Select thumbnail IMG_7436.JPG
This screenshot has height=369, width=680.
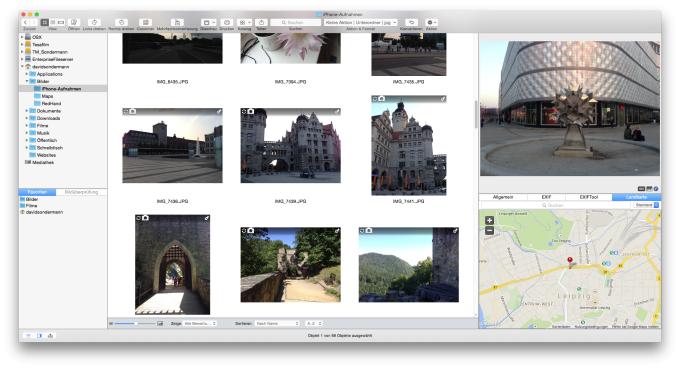point(172,146)
